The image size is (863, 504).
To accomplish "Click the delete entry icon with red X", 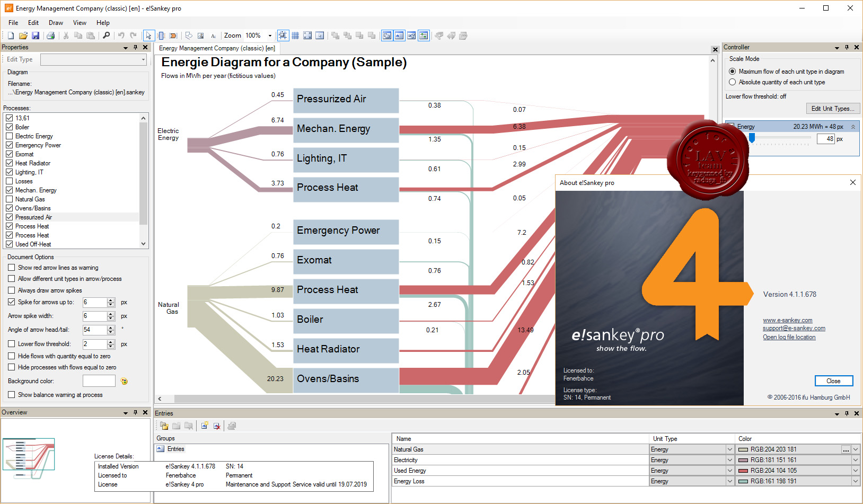I will coord(217,426).
